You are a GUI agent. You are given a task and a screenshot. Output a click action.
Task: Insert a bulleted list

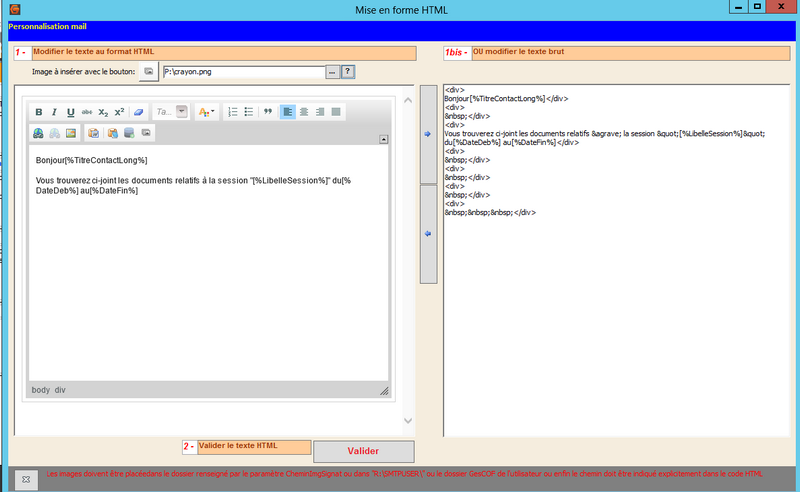coord(249,112)
